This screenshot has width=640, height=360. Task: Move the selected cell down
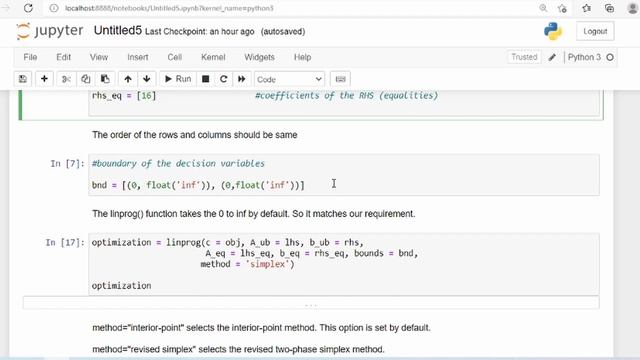coord(147,79)
